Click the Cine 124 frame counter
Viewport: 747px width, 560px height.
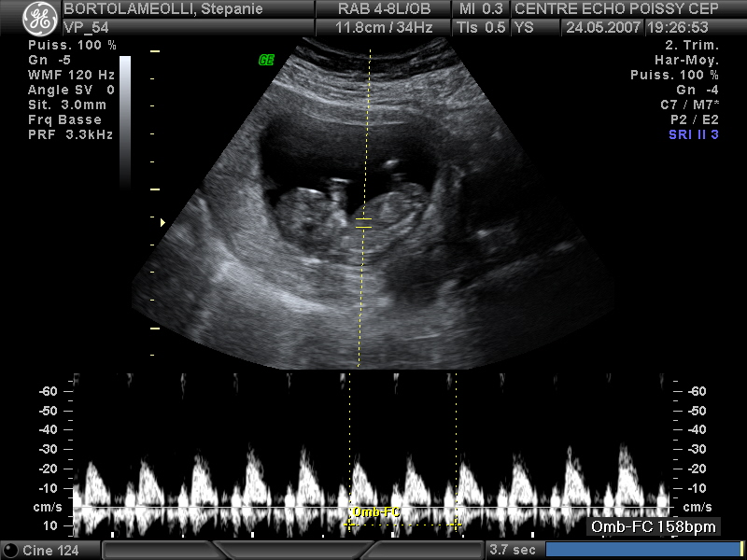coord(50,550)
